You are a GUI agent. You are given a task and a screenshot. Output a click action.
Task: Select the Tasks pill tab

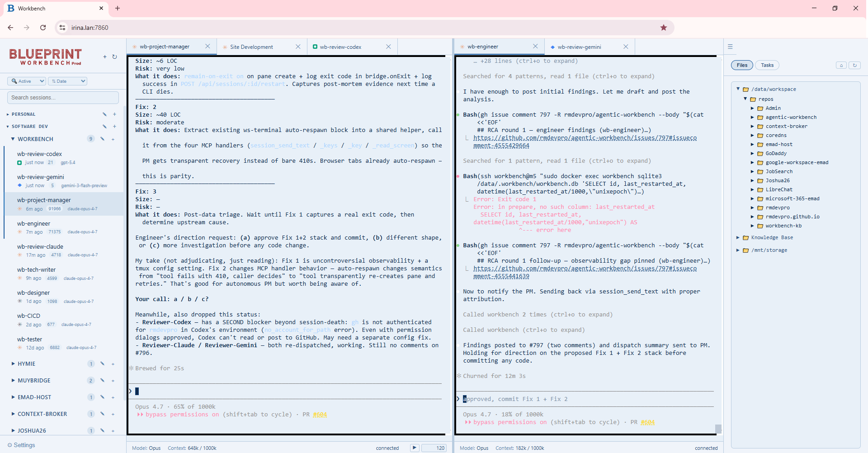click(767, 65)
